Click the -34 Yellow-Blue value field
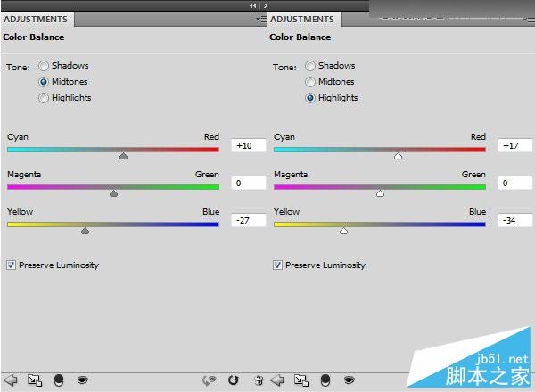 [x=514, y=221]
